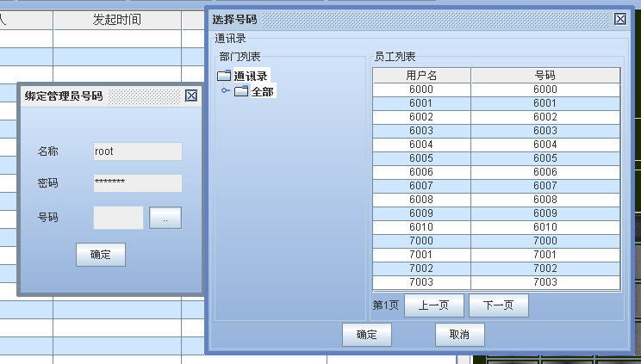The image size is (641, 364).
Task: Click the empty 号码 input field
Action: (118, 219)
